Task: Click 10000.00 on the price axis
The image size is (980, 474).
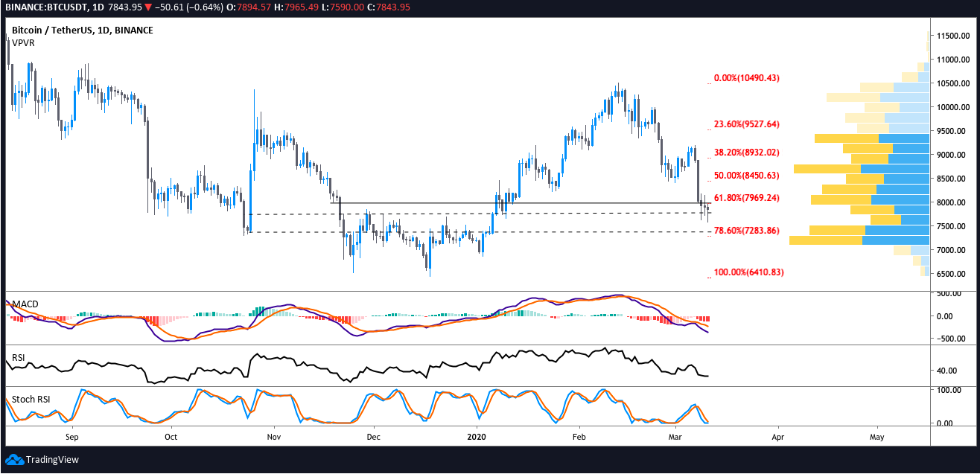Action: click(x=952, y=107)
